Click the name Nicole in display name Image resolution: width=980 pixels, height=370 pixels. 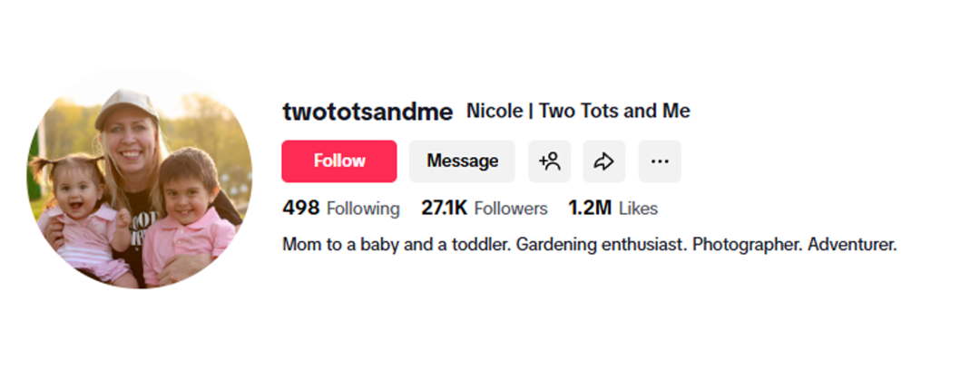[x=495, y=112]
